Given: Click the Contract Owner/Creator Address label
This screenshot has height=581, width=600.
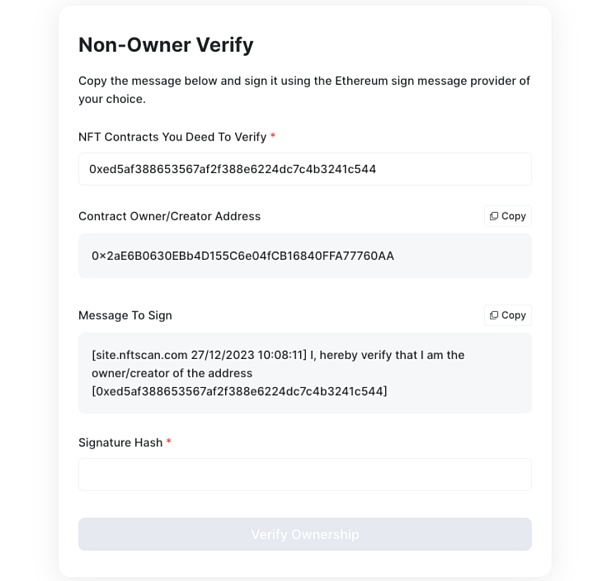Looking at the screenshot, I should [169, 216].
